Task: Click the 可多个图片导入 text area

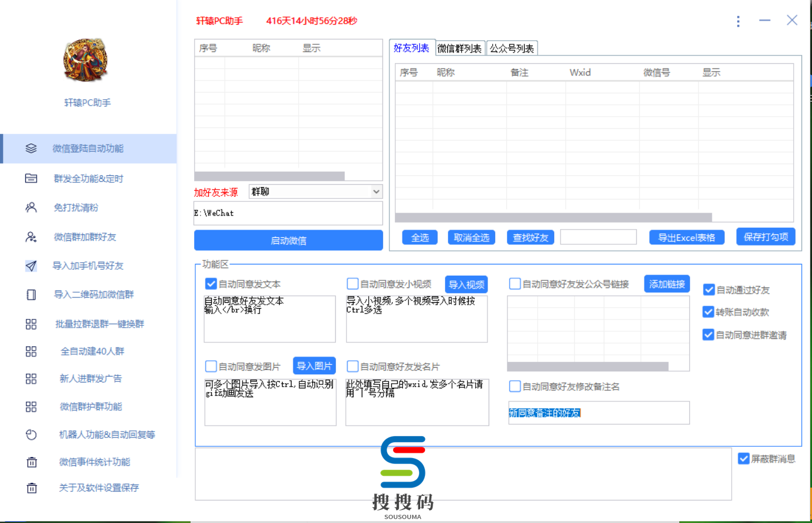Action: pos(270,402)
